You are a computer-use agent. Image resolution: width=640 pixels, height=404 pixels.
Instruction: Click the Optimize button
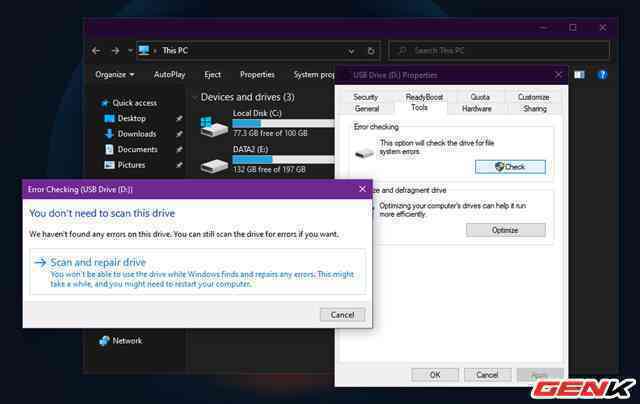pos(506,230)
